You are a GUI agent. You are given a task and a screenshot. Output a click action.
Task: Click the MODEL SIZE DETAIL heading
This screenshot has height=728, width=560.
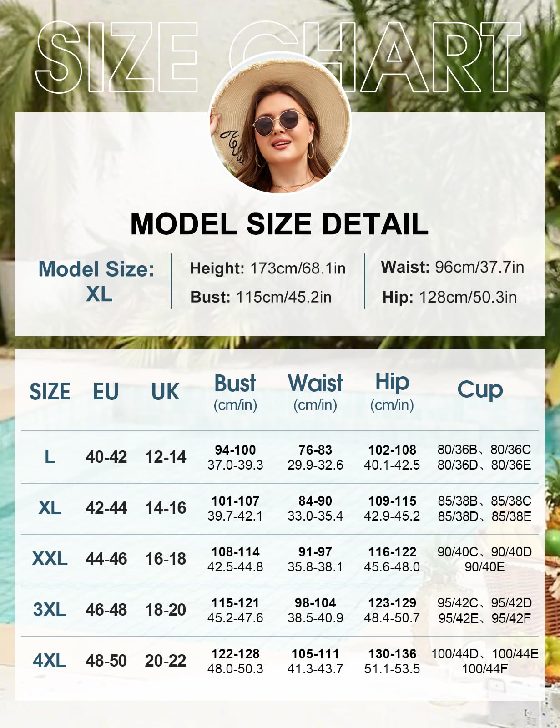(x=279, y=224)
